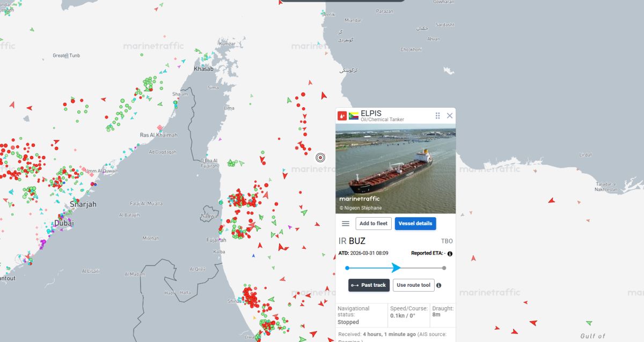The height and width of the screenshot is (342, 644).
Task: Open the ELPIS tanker photo
Action: 396,169
